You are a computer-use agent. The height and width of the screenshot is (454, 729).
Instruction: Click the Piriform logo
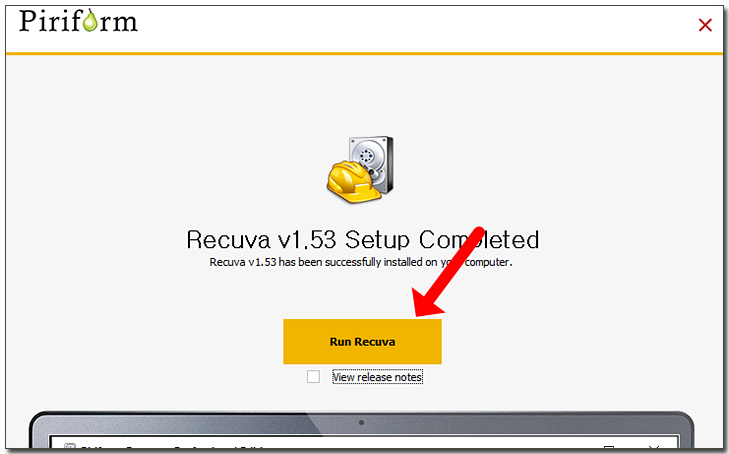click(x=78, y=21)
